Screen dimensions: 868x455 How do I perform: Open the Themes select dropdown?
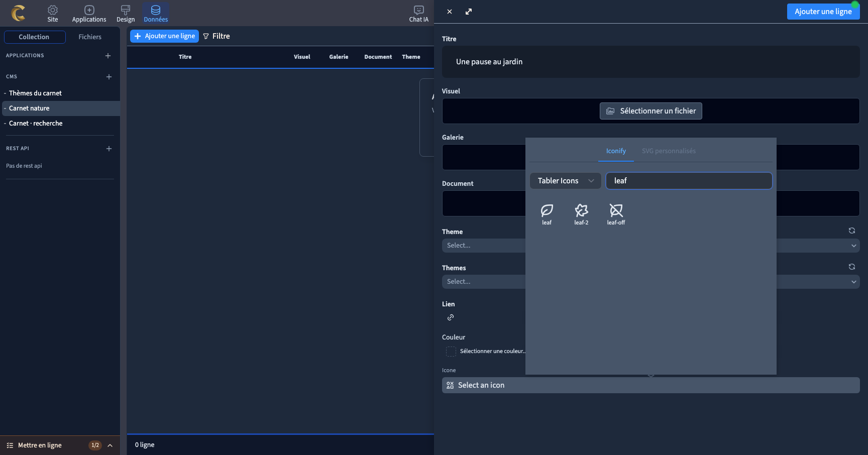[x=651, y=282]
